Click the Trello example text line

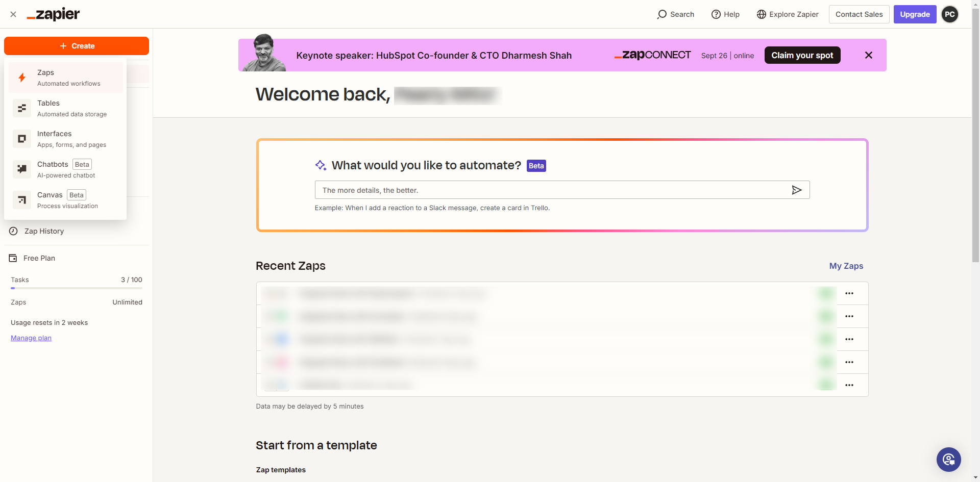pos(432,208)
